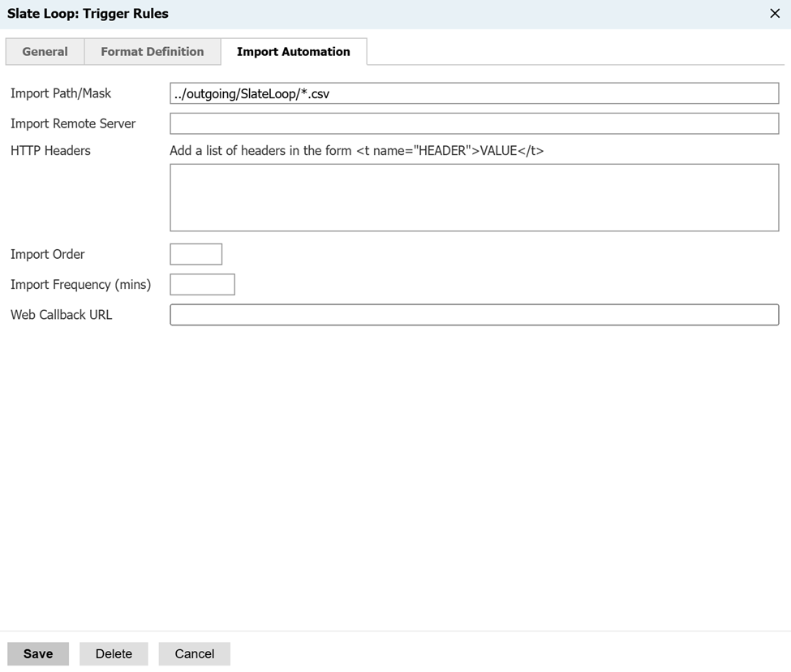
Task: Save the trigger rules settings
Action: pyautogui.click(x=38, y=653)
